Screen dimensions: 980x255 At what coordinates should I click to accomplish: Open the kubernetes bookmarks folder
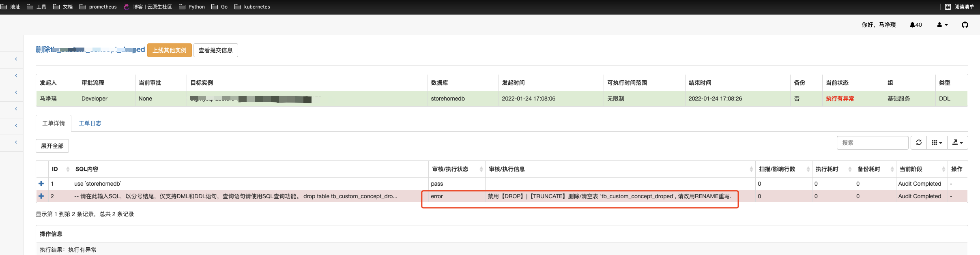(252, 7)
